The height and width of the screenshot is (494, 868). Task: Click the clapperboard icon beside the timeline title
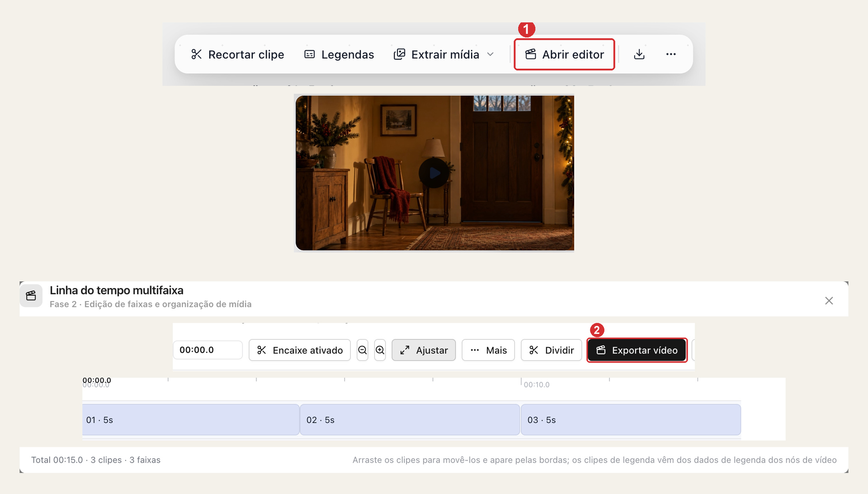31,296
